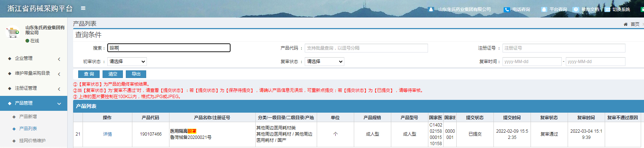
Task: Click the 查询 button
Action: (x=89, y=74)
